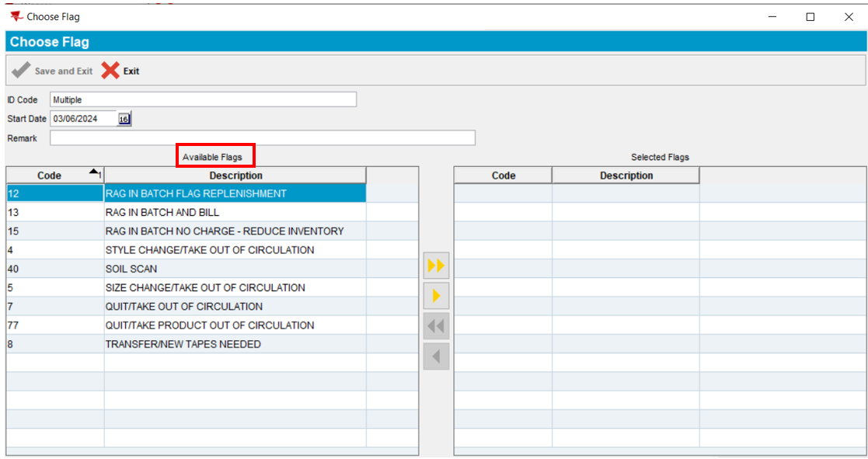This screenshot has height=459, width=868.
Task: Click the red X Exit button
Action: pos(120,71)
